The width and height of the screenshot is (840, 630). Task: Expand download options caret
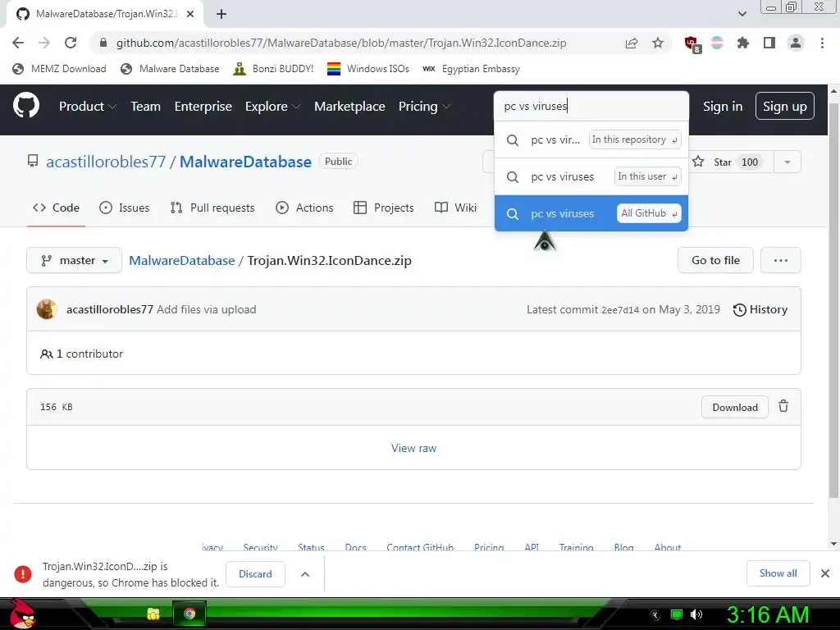pyautogui.click(x=305, y=573)
